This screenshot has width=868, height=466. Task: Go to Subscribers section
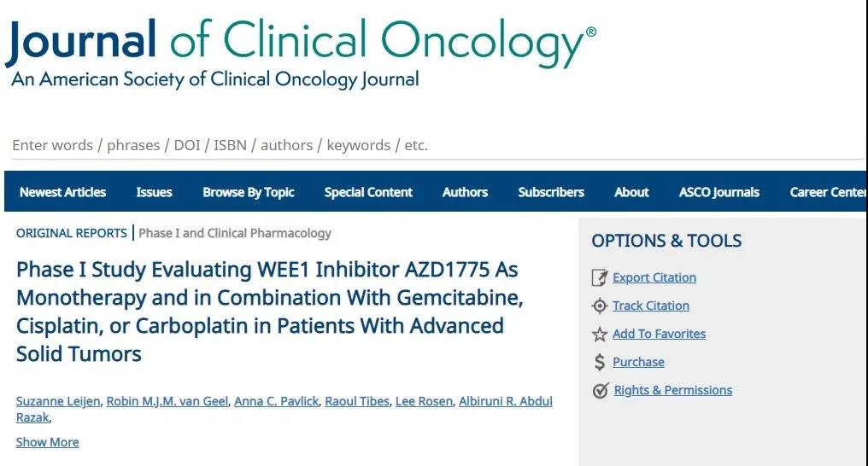[x=551, y=192]
